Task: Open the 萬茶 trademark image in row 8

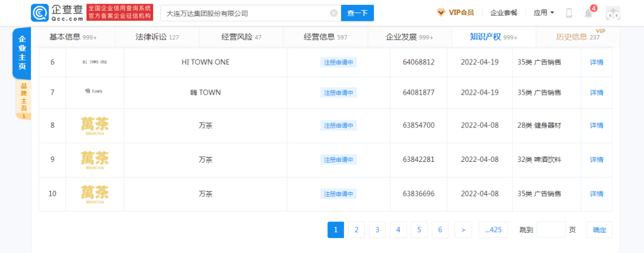Action: [95, 125]
